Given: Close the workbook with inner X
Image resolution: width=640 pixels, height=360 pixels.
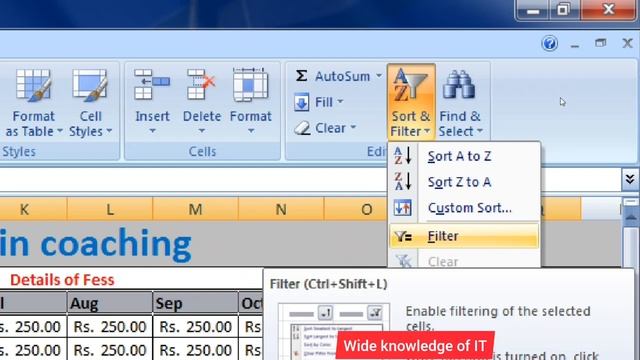Looking at the screenshot, I should (x=627, y=42).
